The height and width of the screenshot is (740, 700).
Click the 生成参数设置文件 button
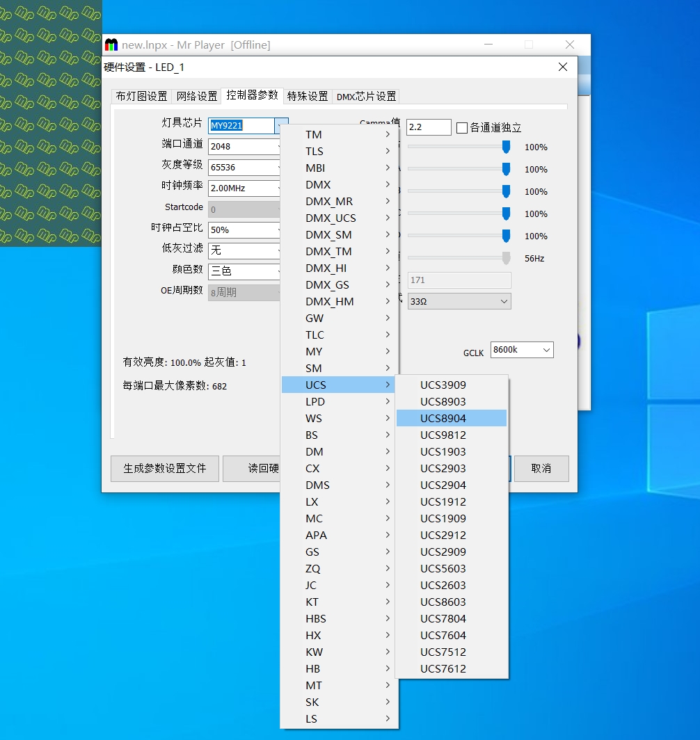tap(165, 468)
